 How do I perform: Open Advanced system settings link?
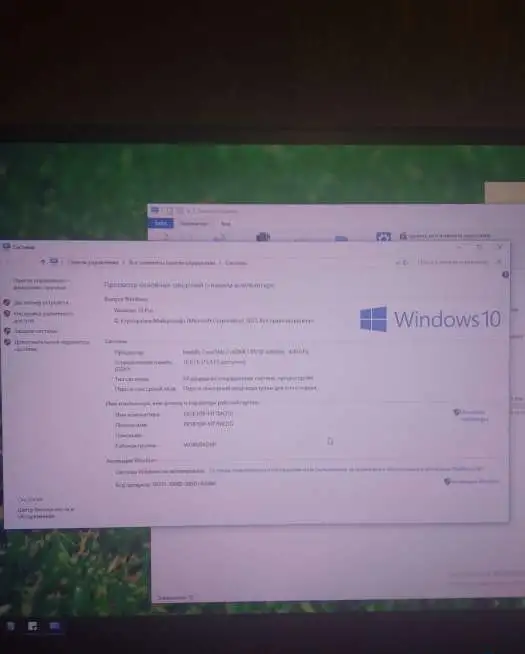(51, 345)
